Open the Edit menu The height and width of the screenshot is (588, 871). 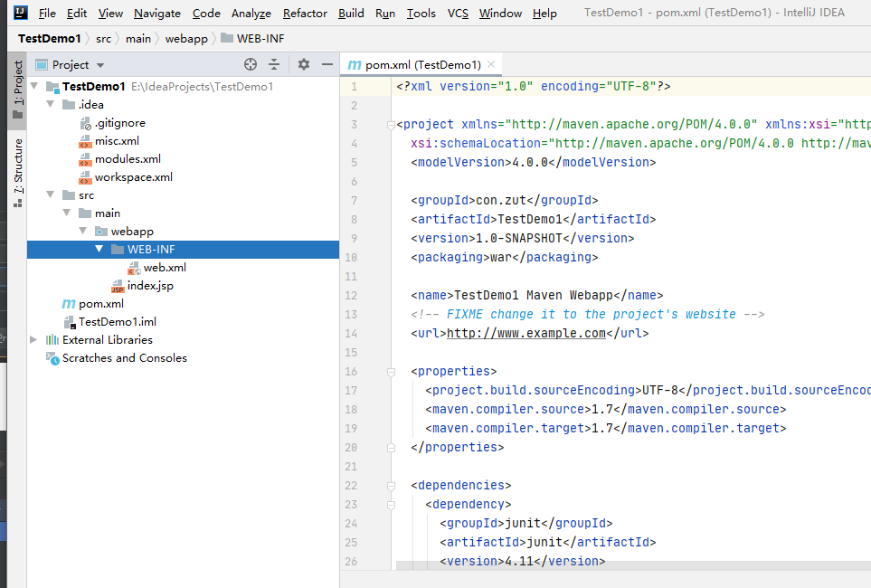[77, 13]
